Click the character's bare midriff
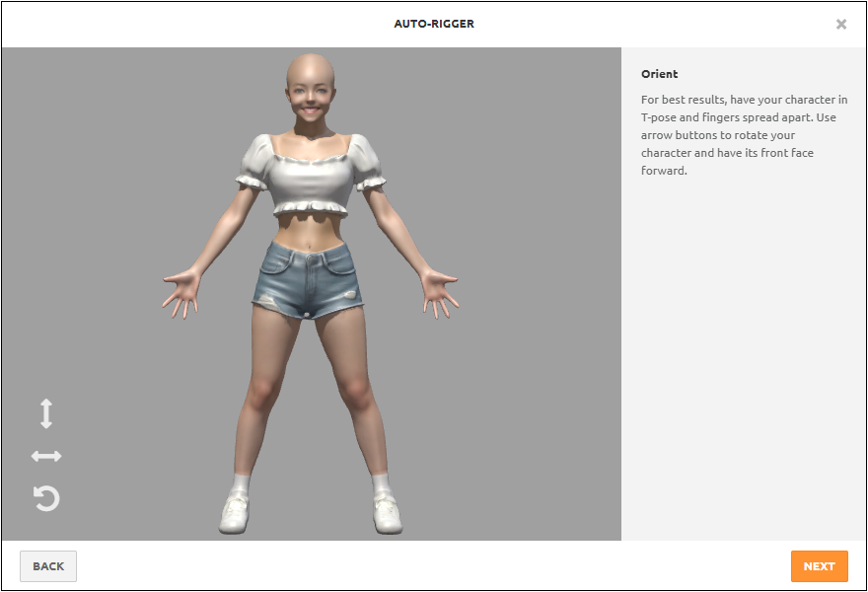 (310, 229)
